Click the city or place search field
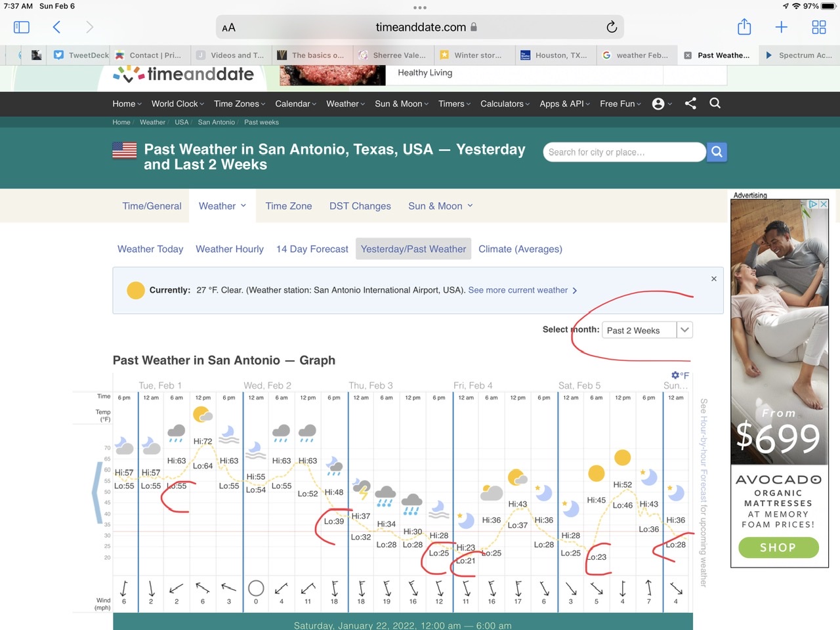The width and height of the screenshot is (840, 630). (x=623, y=152)
